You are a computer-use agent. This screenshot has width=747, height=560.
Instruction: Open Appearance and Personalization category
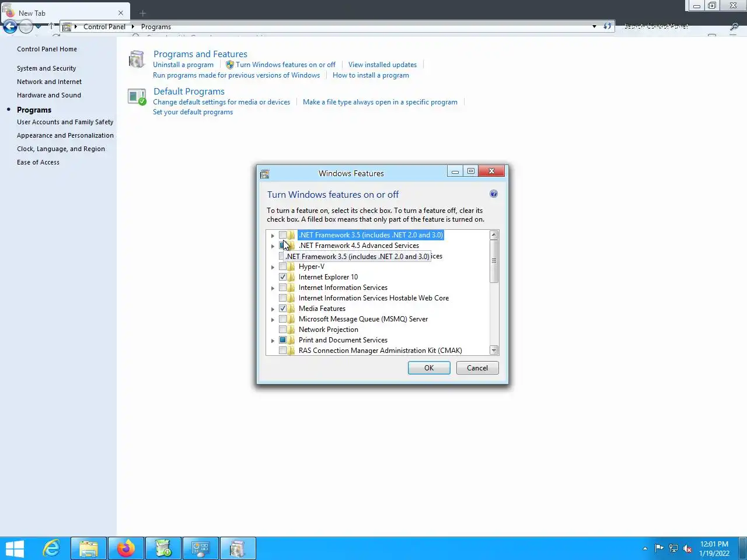65,135
